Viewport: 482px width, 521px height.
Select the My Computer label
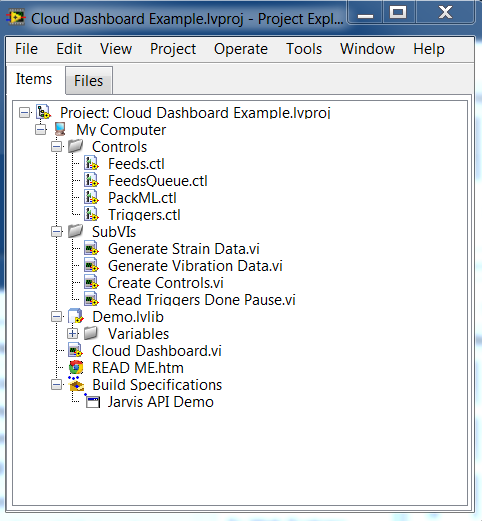[121, 130]
